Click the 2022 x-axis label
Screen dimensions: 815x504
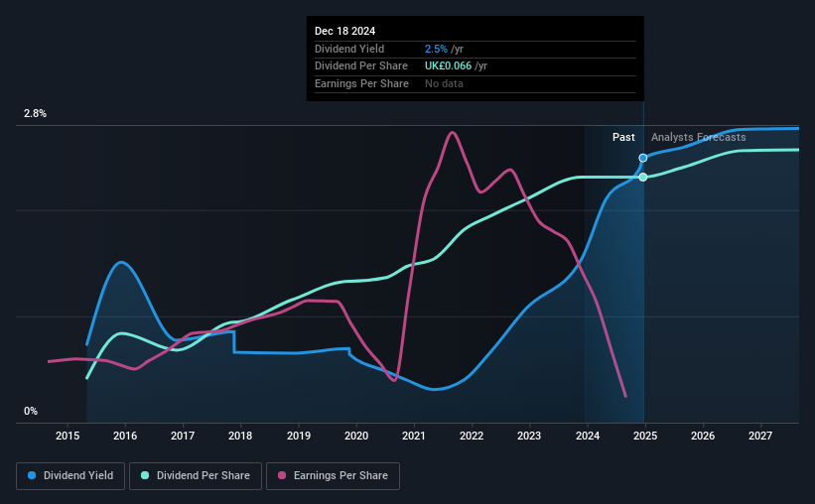[472, 436]
